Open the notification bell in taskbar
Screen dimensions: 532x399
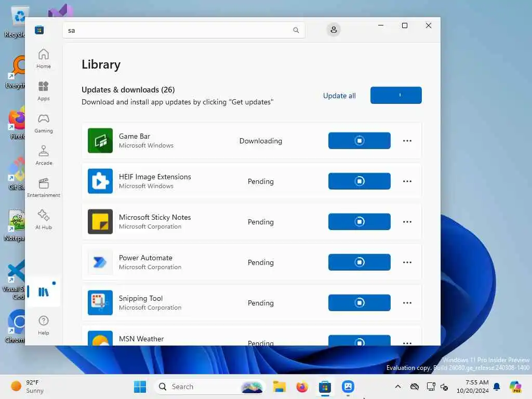tap(497, 387)
